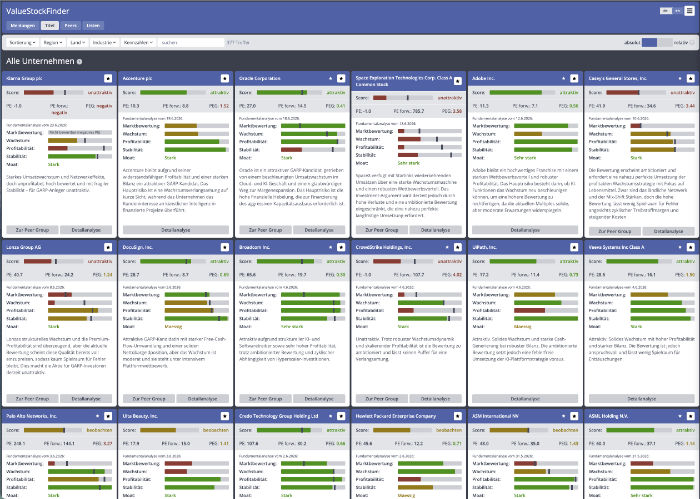Select the second language option in top right
The height and width of the screenshot is (499, 700).
(x=678, y=11)
